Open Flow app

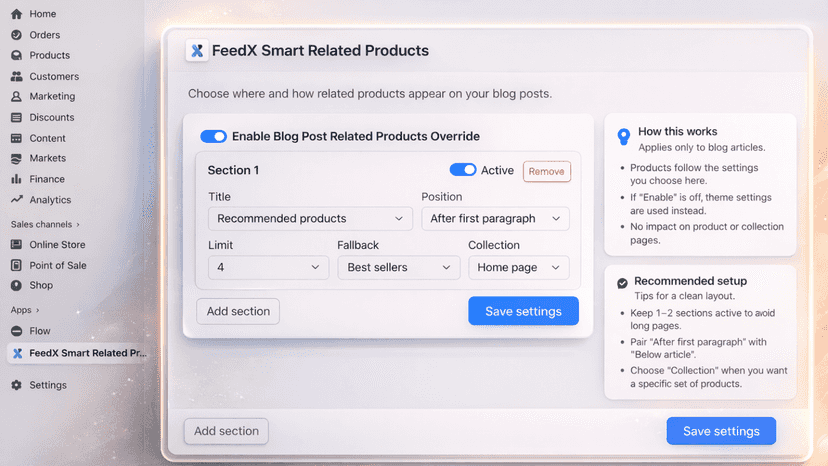pyautogui.click(x=40, y=331)
